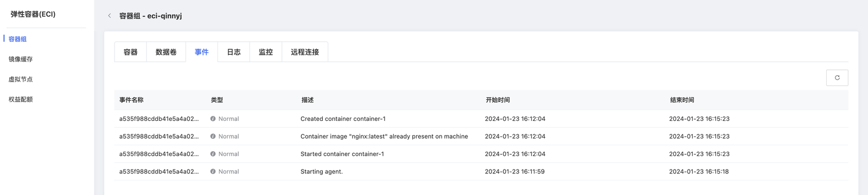Viewport: 868px width, 195px height.
Task: Switch to the 监控 tab
Action: (x=266, y=52)
